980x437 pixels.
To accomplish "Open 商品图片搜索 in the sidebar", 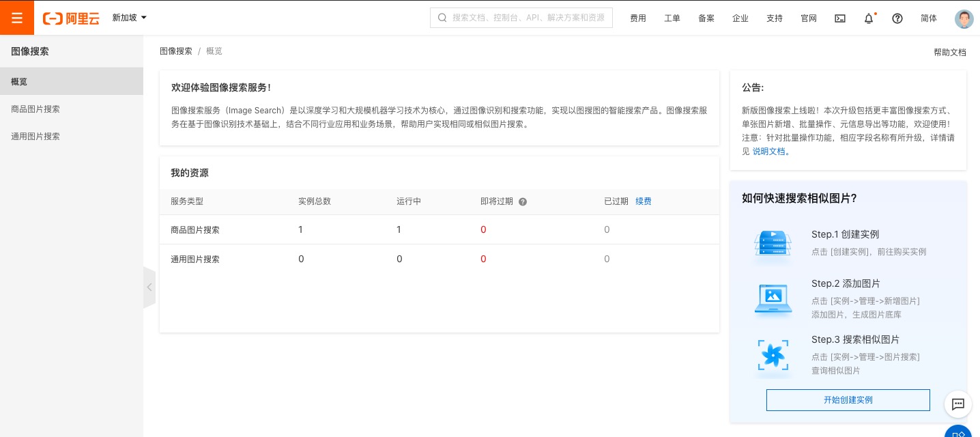I will (72, 109).
